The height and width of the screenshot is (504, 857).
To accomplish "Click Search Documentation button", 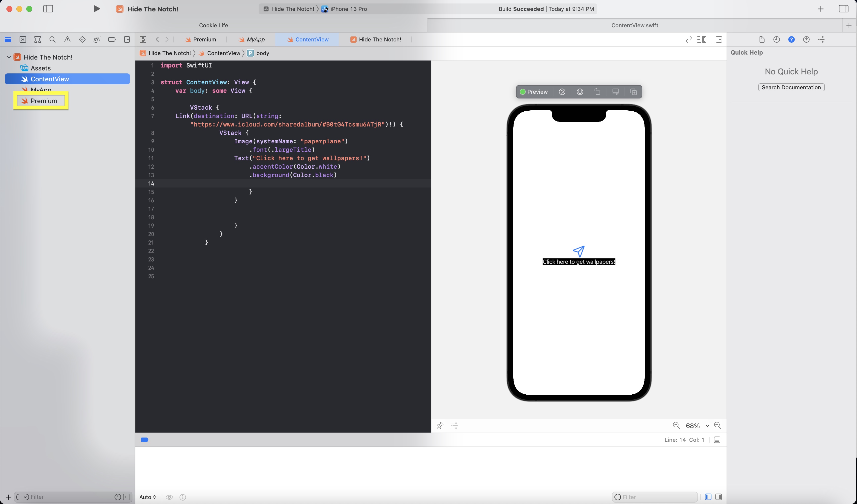I will (791, 87).
